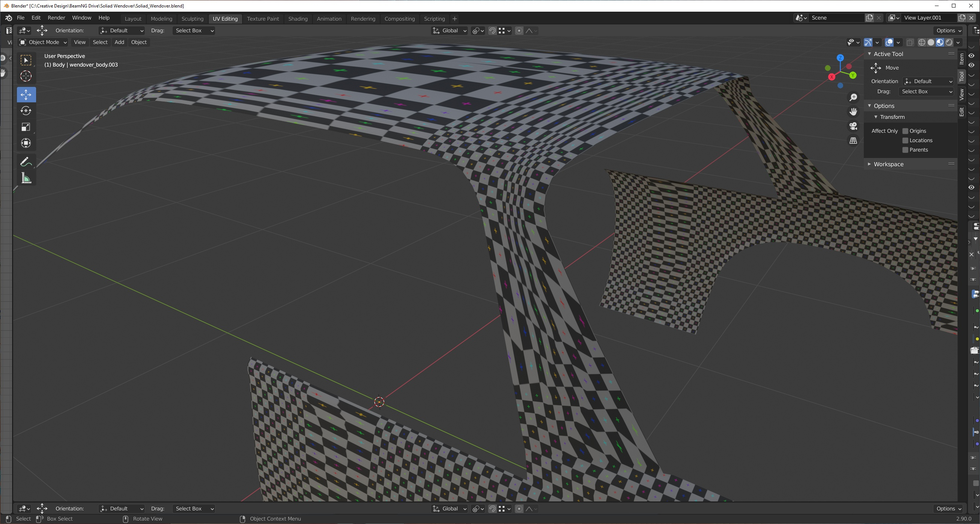Select the Cursor tool in toolbar
Viewport: 980px width, 524px height.
pyautogui.click(x=26, y=76)
